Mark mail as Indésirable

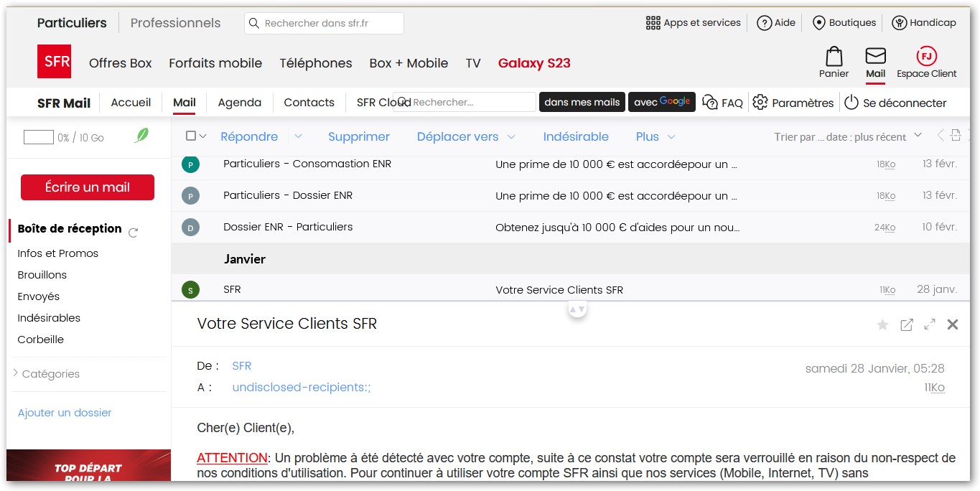576,136
